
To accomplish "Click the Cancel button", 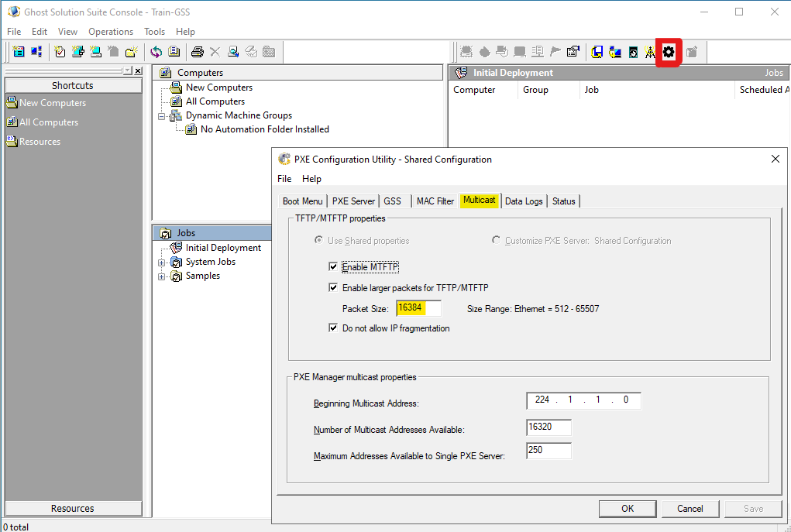I will coord(690,509).
